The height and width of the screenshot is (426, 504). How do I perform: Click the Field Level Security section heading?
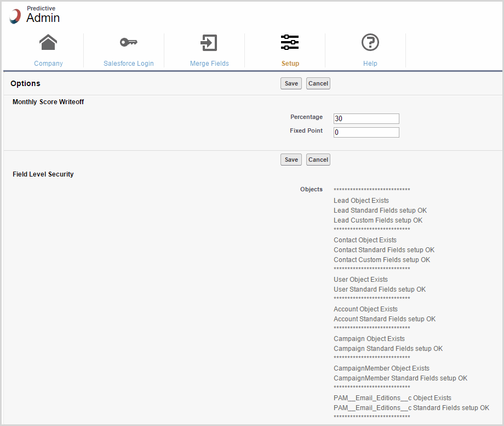pyautogui.click(x=43, y=174)
